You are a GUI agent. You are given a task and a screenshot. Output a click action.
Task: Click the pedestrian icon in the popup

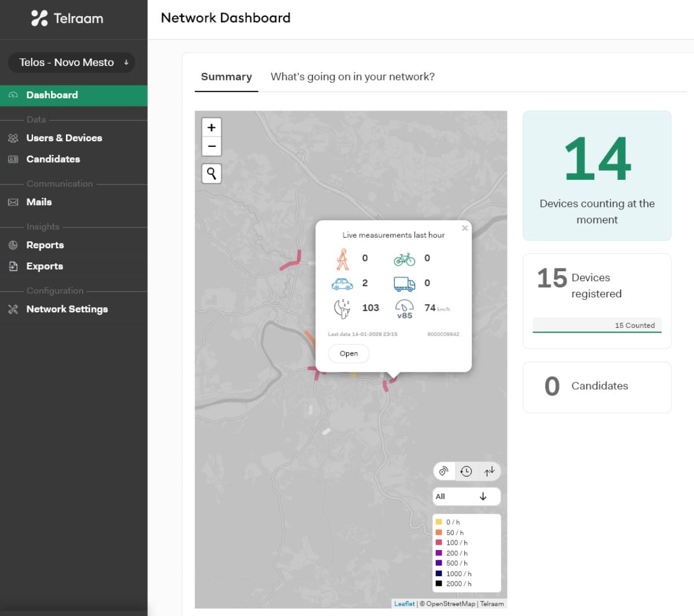[x=342, y=259]
